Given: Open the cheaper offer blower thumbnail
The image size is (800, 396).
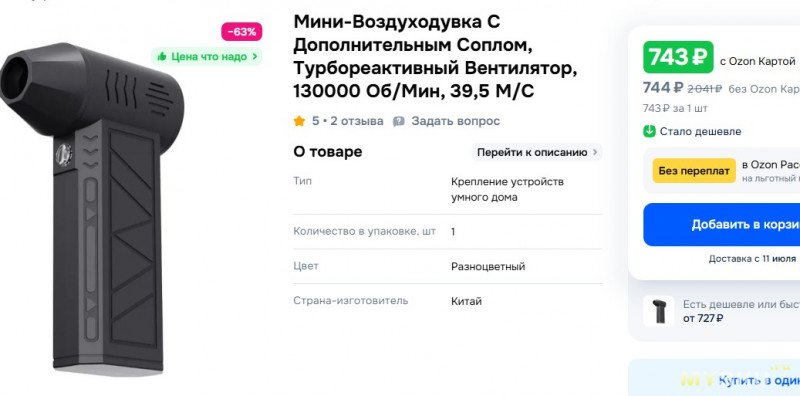Looking at the screenshot, I should click(658, 311).
